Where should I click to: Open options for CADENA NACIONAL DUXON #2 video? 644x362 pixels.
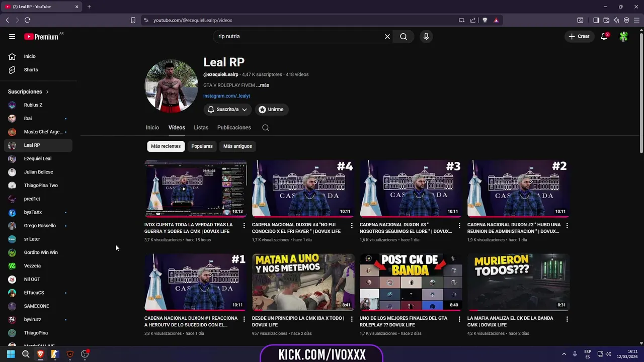(x=567, y=226)
